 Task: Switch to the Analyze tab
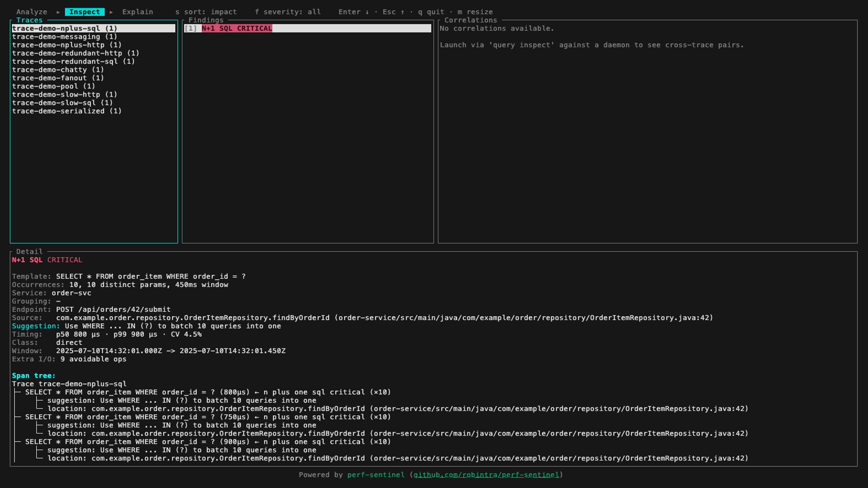point(31,12)
